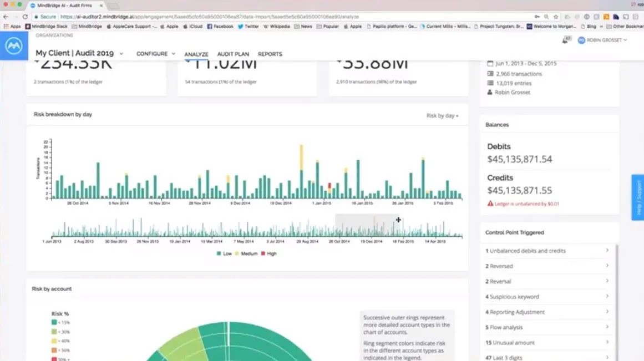The image size is (644, 361).
Task: Open the CONFIGURE dropdown menu
Action: [x=156, y=54]
